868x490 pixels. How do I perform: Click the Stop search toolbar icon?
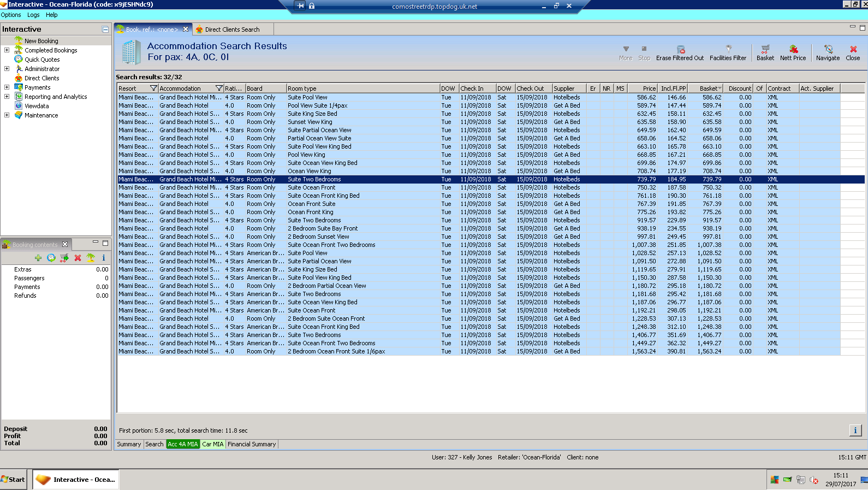tap(644, 49)
